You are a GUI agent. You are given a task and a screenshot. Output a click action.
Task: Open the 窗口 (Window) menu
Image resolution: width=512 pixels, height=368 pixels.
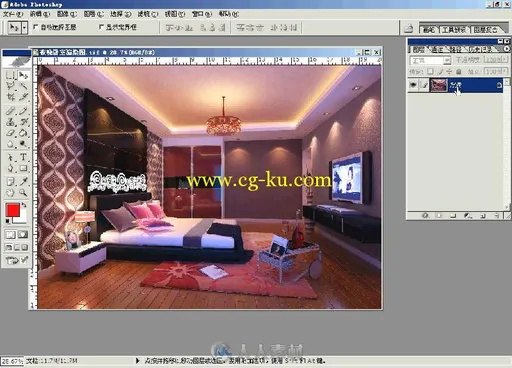202,14
